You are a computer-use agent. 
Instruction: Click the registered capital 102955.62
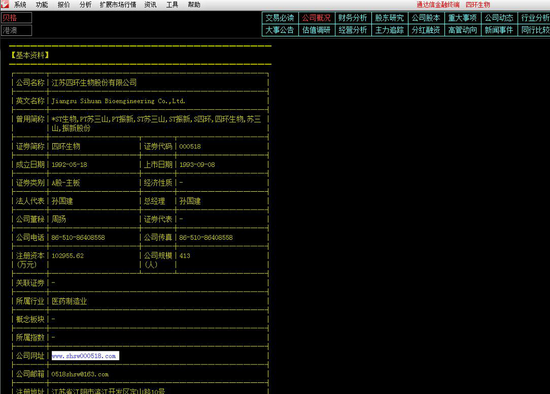point(68,256)
